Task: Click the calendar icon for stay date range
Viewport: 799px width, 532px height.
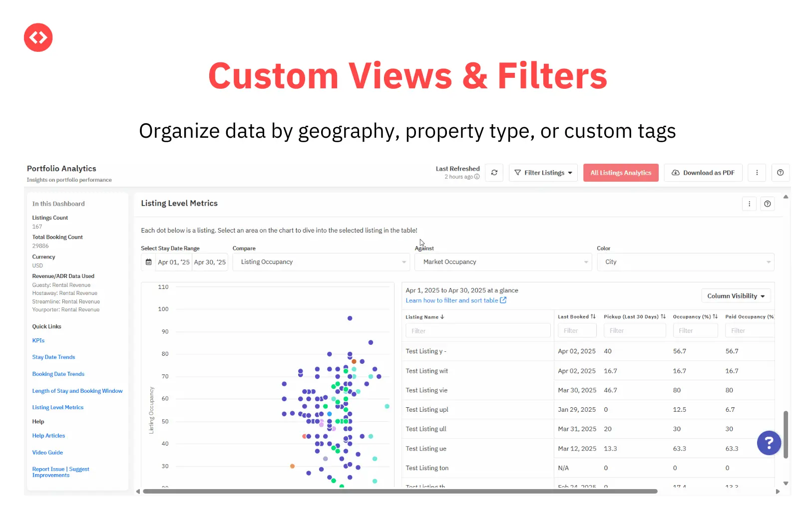Action: click(x=148, y=262)
